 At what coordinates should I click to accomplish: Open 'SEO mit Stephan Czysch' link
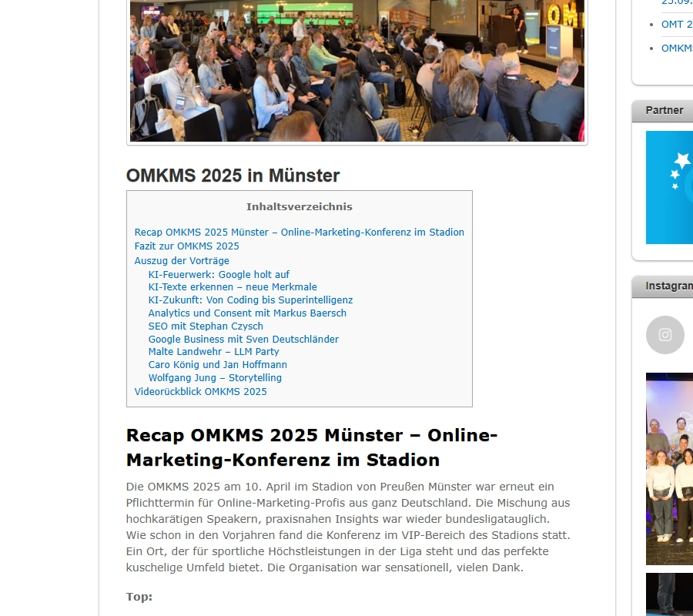[206, 326]
